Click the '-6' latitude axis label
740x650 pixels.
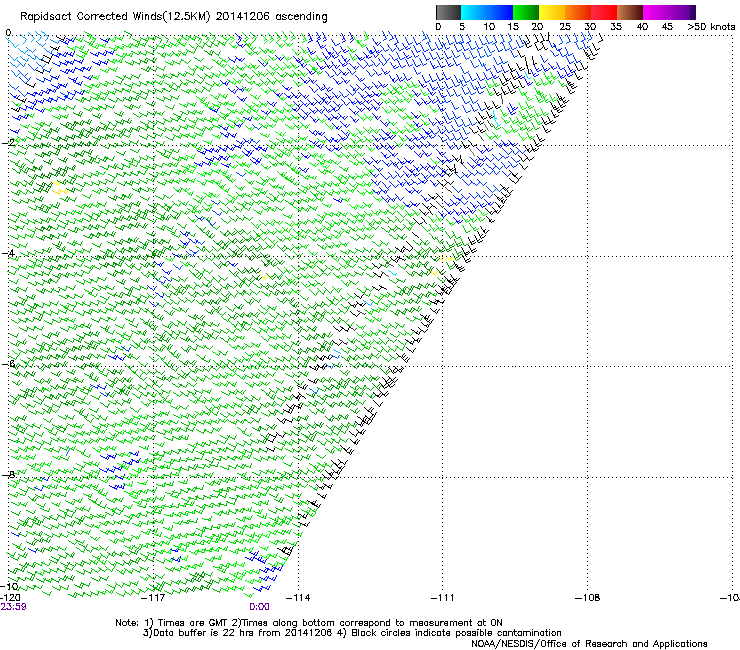(8, 364)
